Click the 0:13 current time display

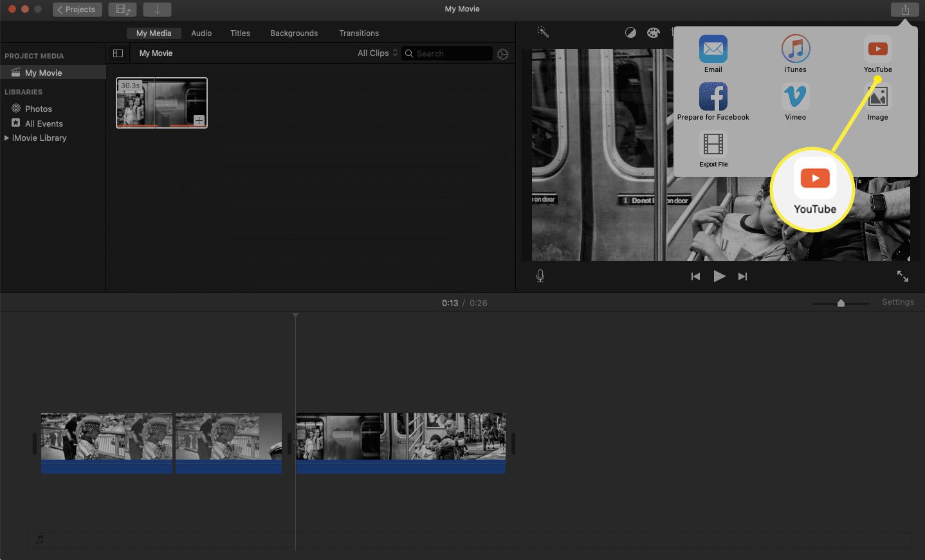tap(450, 303)
